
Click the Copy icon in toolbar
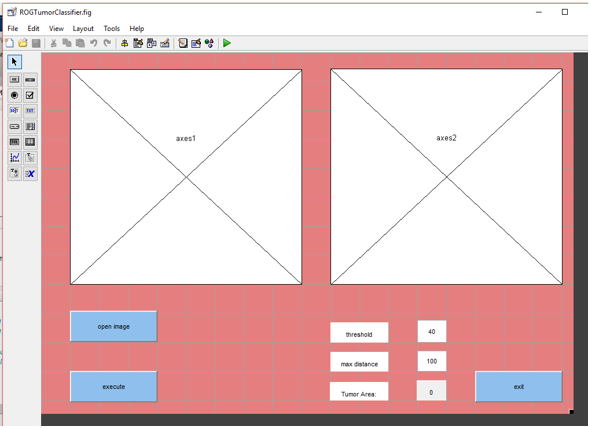pyautogui.click(x=67, y=43)
